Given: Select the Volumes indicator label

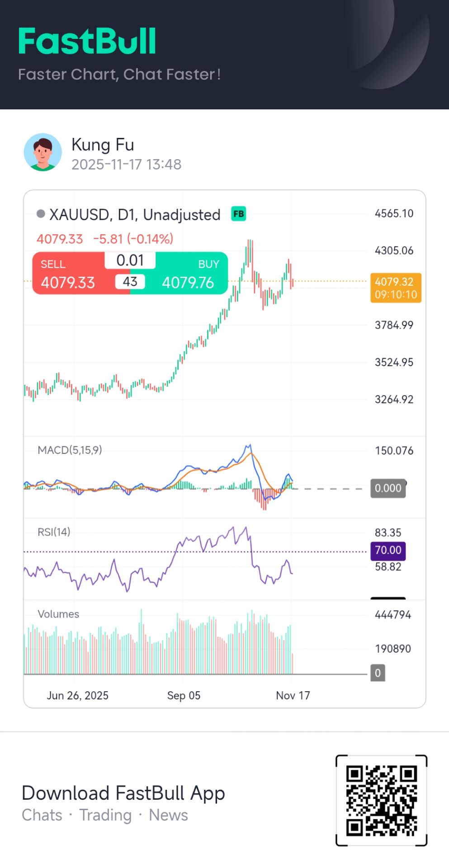Looking at the screenshot, I should (58, 614).
